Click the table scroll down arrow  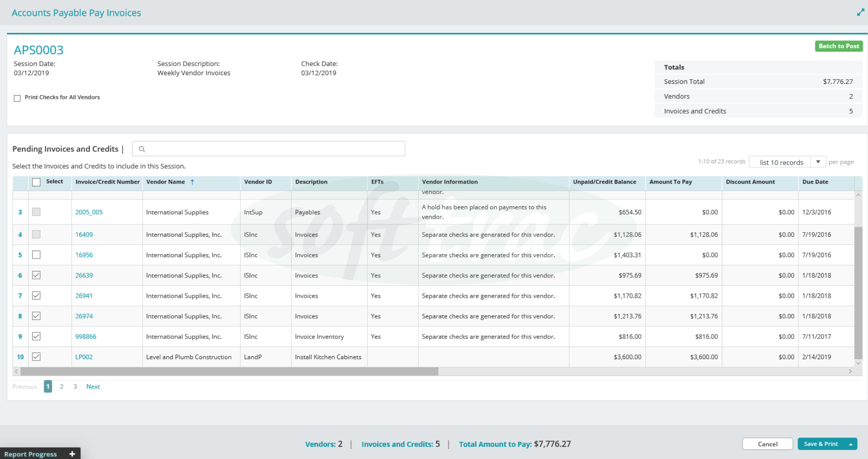coord(858,363)
